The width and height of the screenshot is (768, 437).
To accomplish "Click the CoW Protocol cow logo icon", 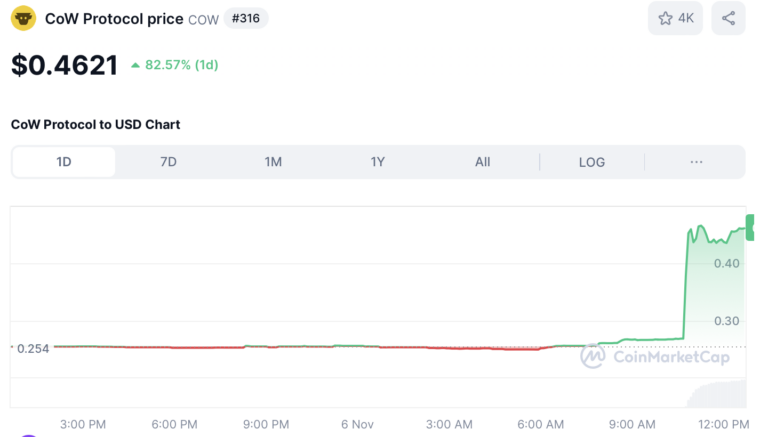I will (23, 18).
